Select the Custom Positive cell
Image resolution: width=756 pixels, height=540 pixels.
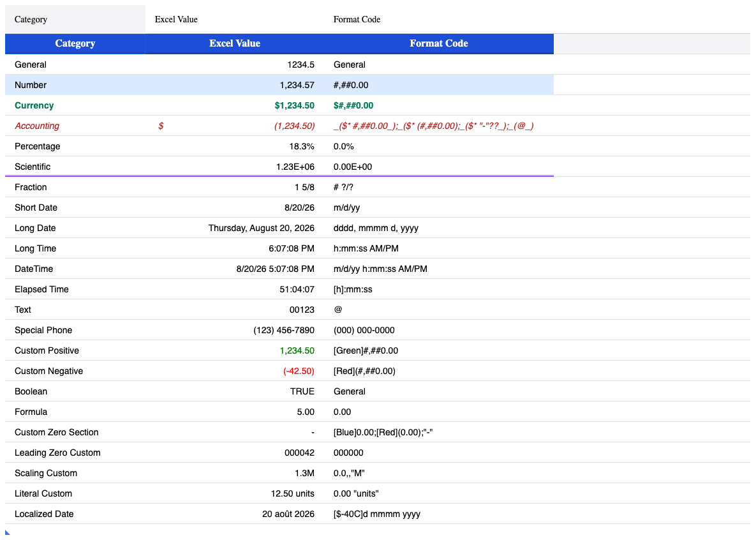75,350
